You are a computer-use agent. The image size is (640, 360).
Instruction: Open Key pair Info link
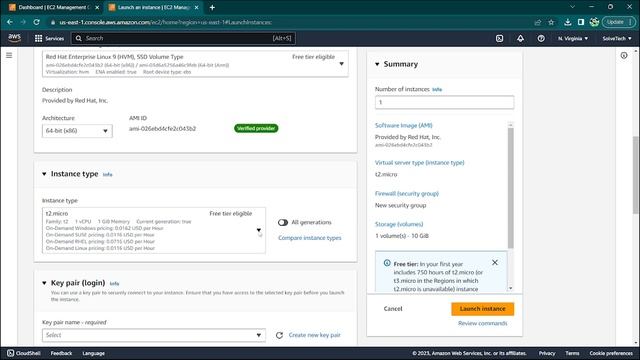coord(114,284)
